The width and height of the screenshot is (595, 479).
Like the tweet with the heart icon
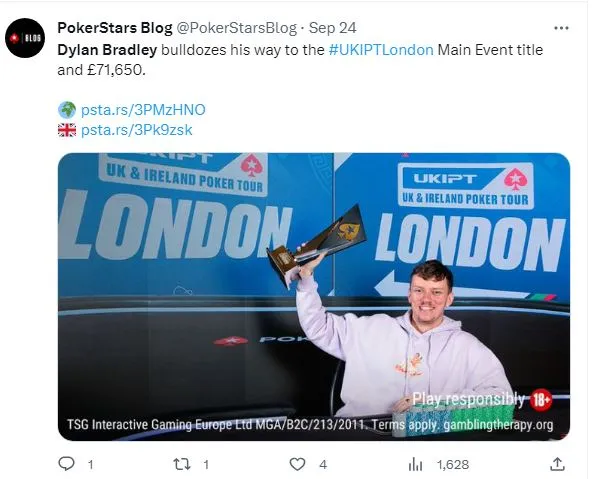click(297, 464)
